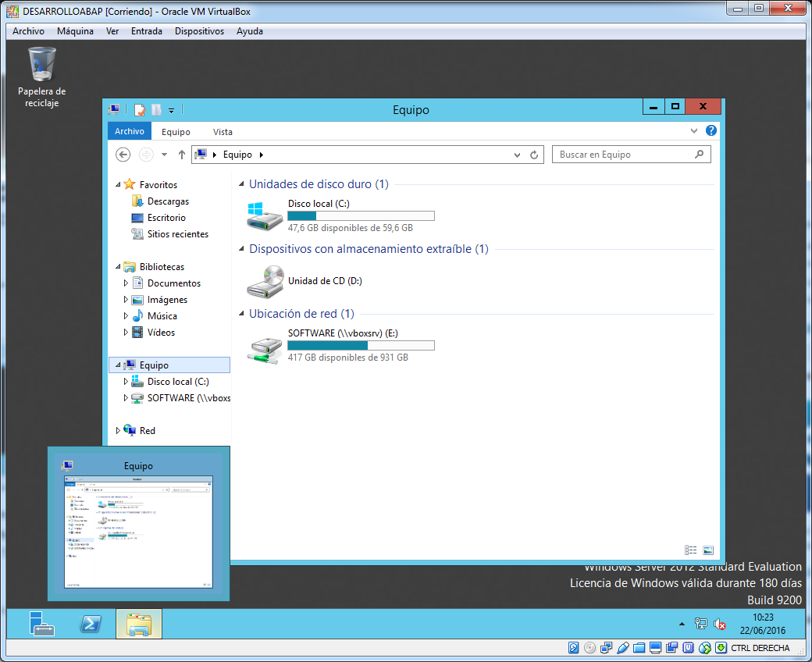
Task: Expand the Red tree node
Action: pyautogui.click(x=118, y=431)
